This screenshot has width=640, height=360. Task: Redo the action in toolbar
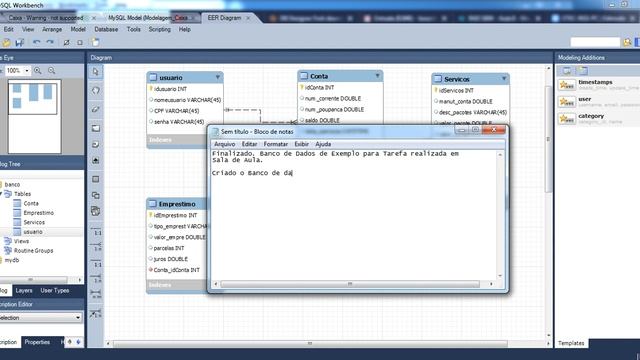pos(50,42)
